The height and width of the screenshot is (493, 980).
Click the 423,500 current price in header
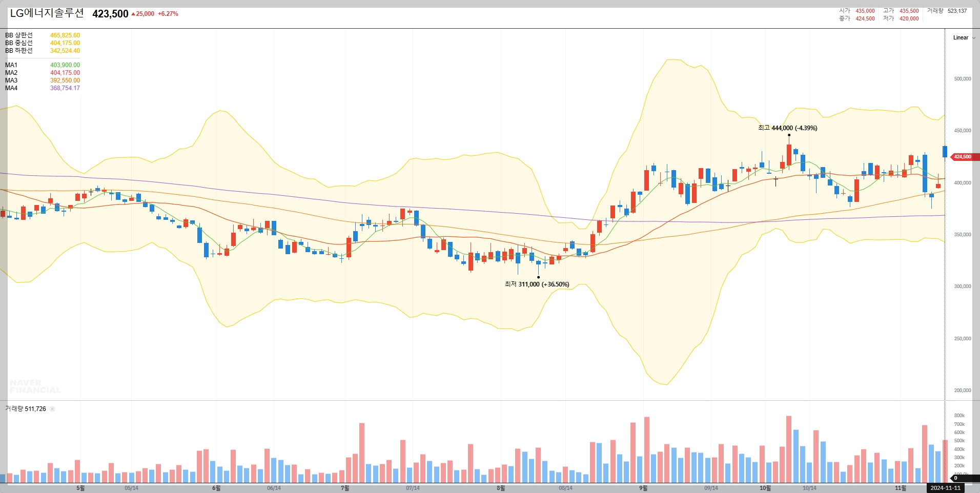coord(110,14)
